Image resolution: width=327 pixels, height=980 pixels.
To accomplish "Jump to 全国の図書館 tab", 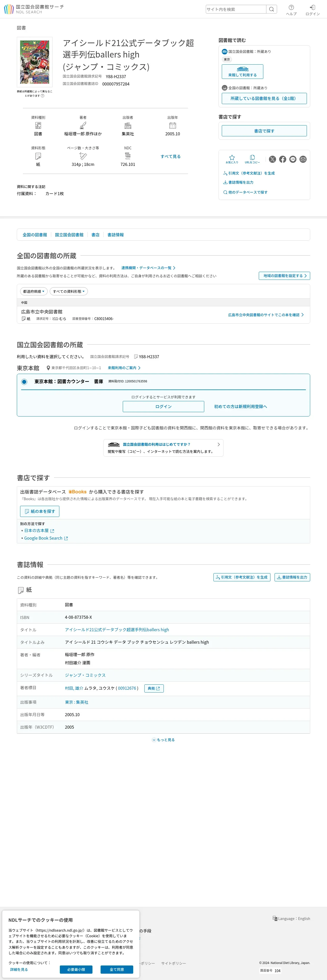I will [x=35, y=235].
